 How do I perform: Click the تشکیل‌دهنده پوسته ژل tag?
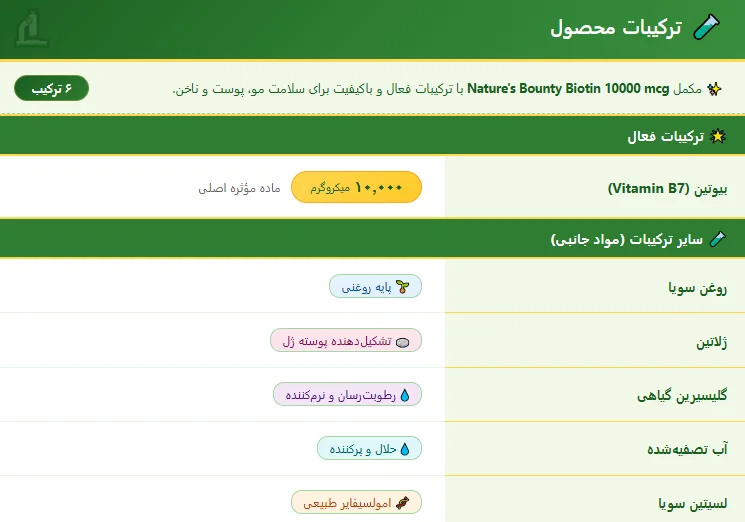point(346,341)
